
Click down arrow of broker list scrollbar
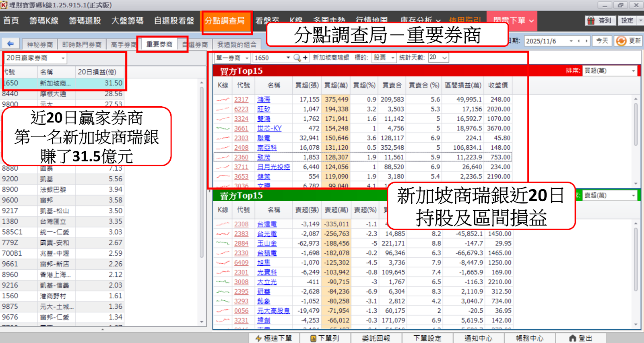[x=202, y=322]
